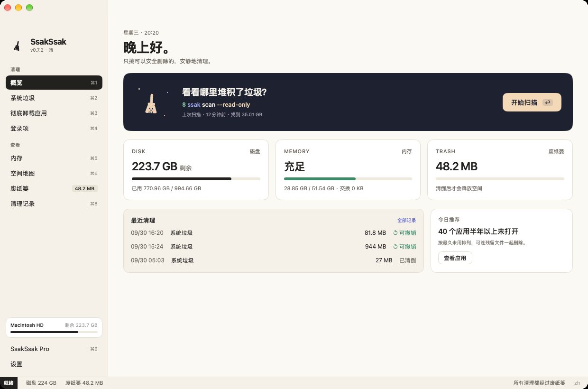The image size is (588, 389).
Task: Click the 今日推荐 label
Action: [449, 220]
